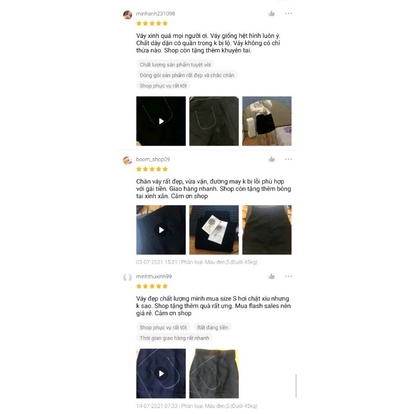Screen dimensions: 414x414
Task: Open minhthuxinh99 profile avatar
Action: point(127,277)
